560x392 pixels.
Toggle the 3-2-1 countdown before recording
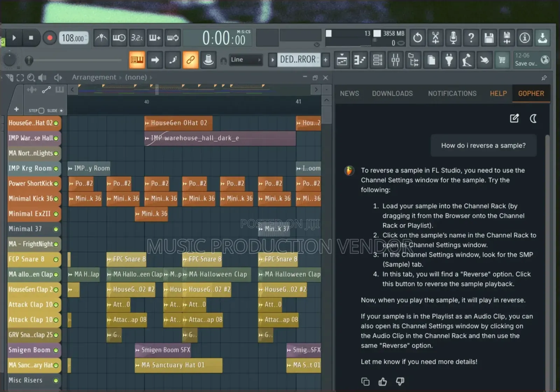coord(137,38)
